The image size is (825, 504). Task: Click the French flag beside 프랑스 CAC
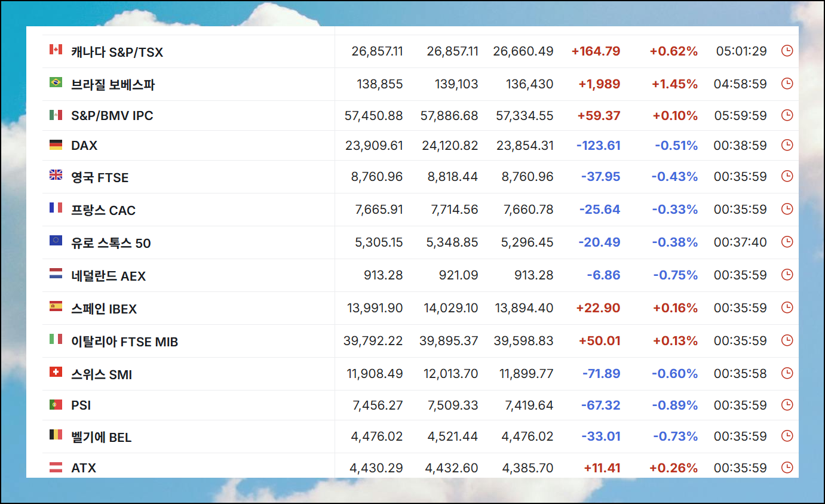pyautogui.click(x=56, y=207)
